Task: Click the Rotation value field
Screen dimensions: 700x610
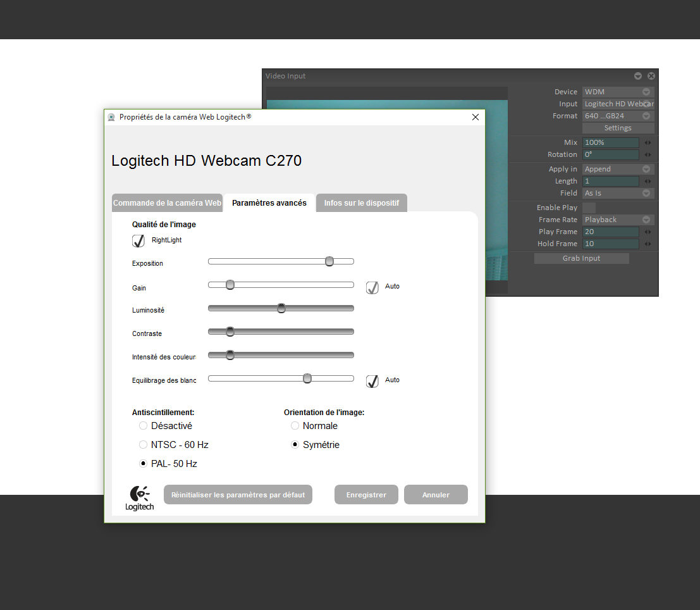Action: (x=611, y=154)
